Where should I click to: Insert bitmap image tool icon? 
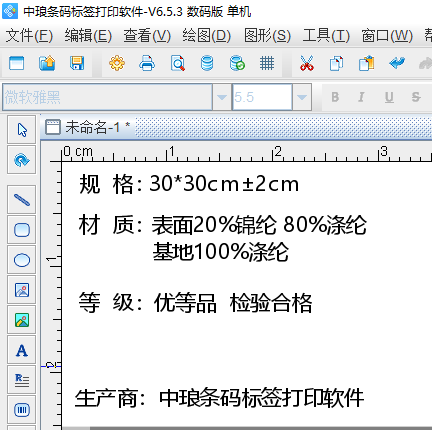coord(22,320)
